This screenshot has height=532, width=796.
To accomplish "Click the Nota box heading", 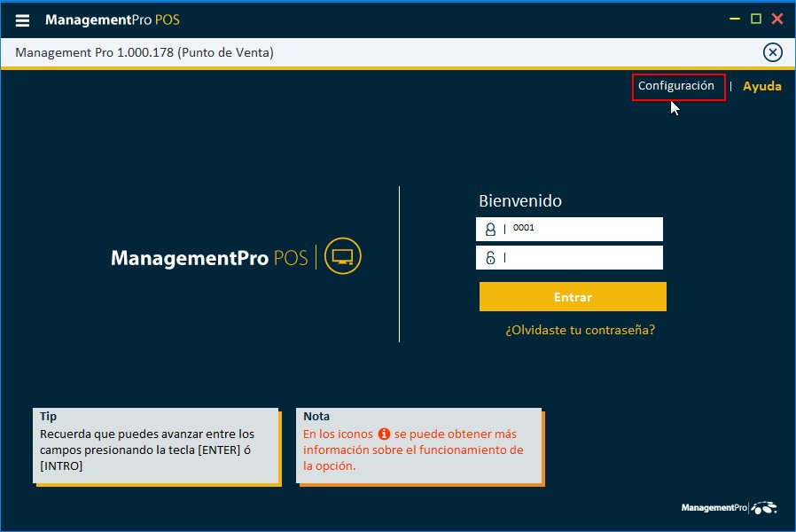I will pos(316,416).
